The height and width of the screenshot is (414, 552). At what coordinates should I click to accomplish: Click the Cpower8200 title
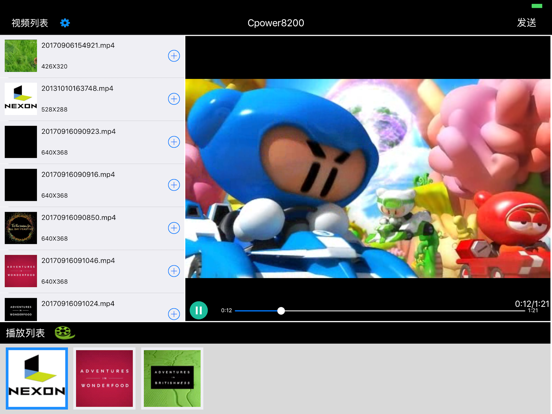(x=276, y=23)
